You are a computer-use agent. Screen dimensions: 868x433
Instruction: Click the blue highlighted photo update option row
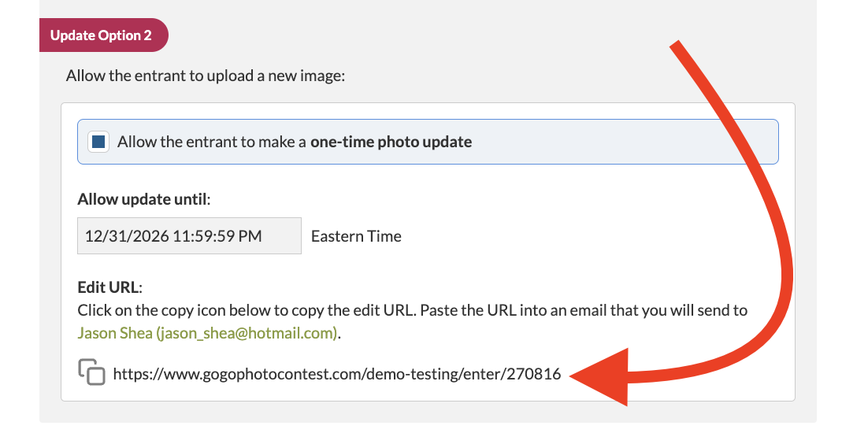click(x=428, y=142)
